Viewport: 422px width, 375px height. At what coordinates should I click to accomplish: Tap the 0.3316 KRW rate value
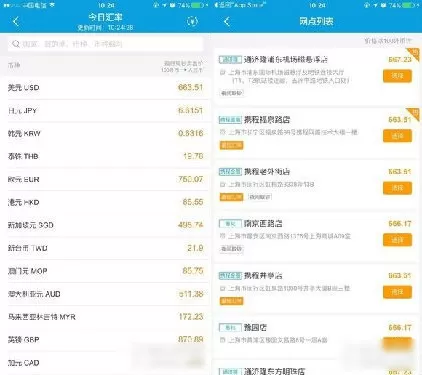click(x=190, y=133)
